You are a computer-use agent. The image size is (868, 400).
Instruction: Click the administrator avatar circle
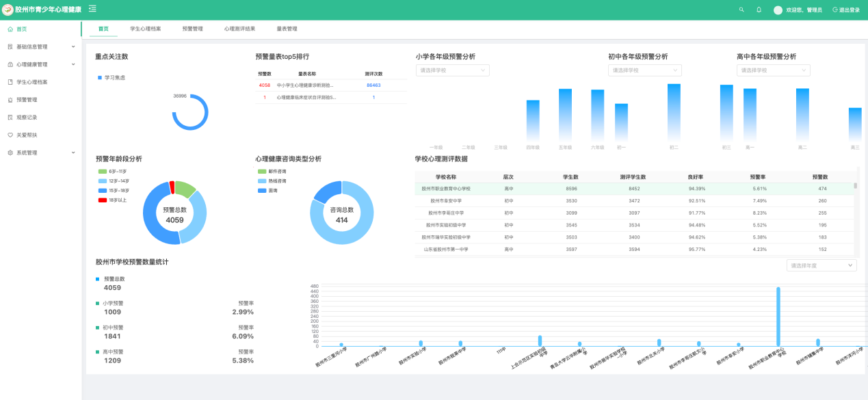[778, 10]
